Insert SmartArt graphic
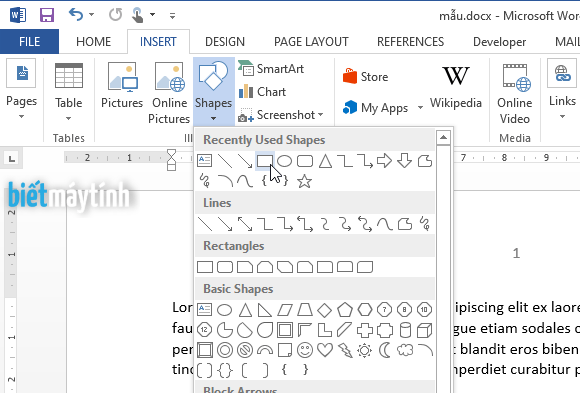 tap(271, 69)
